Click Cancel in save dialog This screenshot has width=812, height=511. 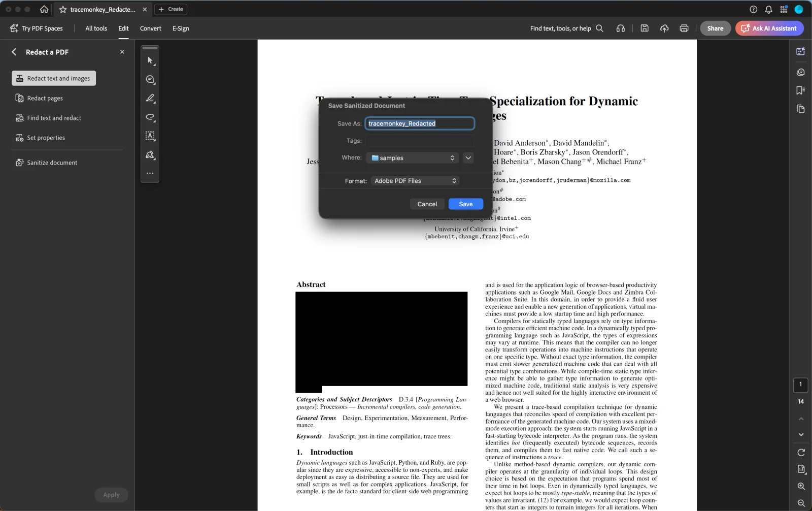(427, 204)
